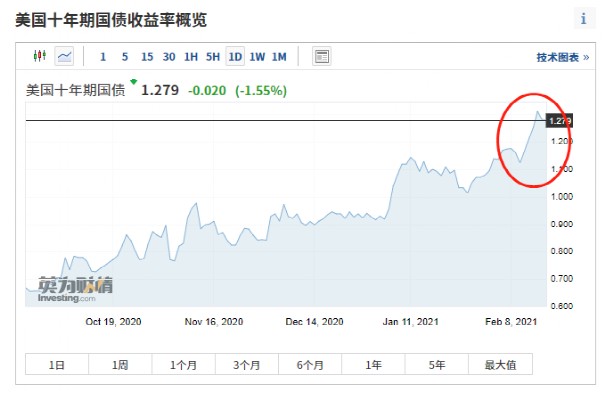This screenshot has width=605, height=394.
Task: Select the 5 minute interval
Action: [x=125, y=57]
